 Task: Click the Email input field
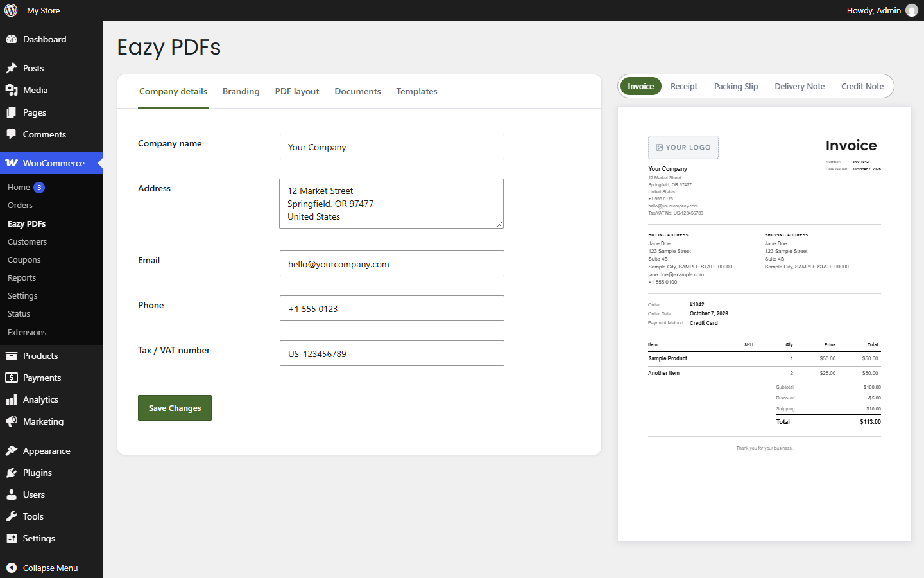click(x=392, y=263)
